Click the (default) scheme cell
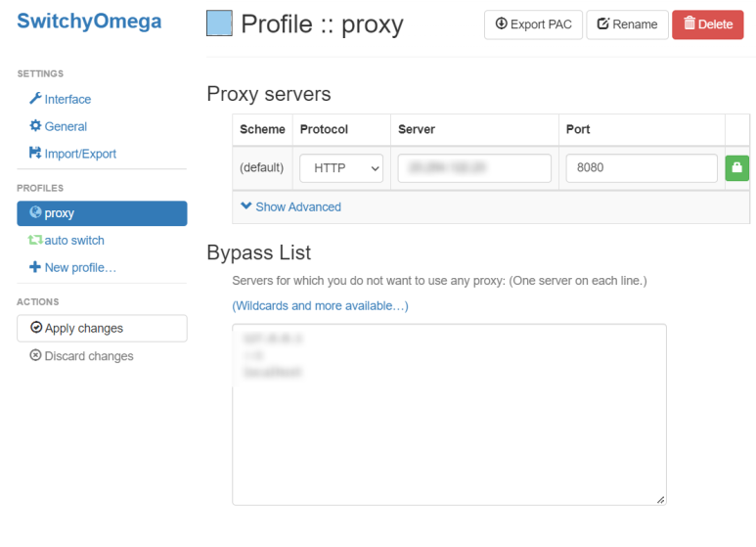The height and width of the screenshot is (547, 756). (x=262, y=167)
